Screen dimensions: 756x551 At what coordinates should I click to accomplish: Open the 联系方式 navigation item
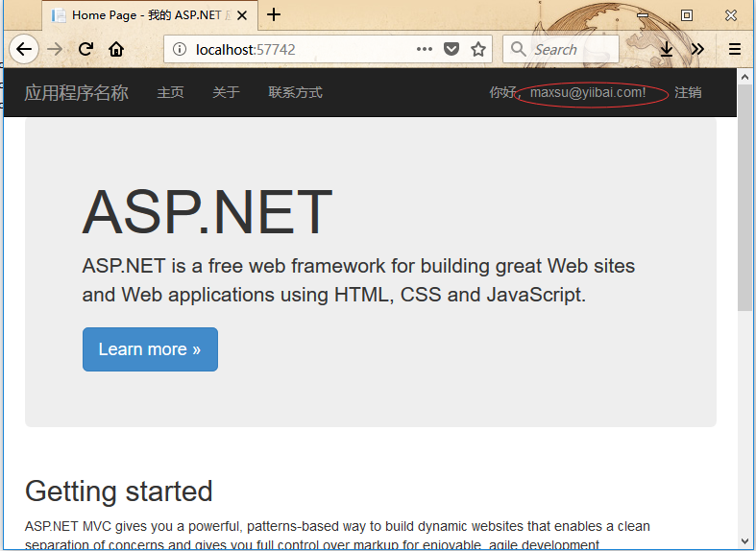click(x=295, y=93)
